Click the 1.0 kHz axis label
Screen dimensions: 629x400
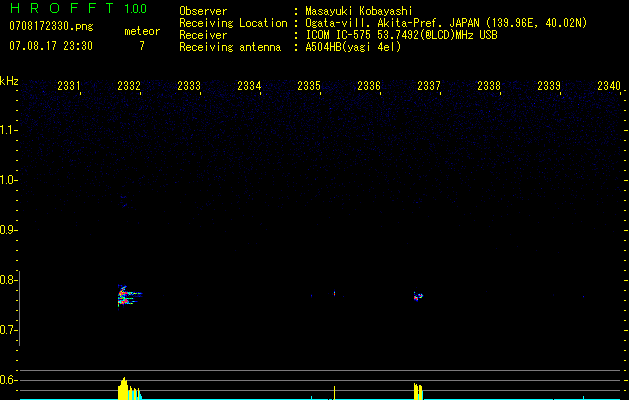tap(8, 180)
